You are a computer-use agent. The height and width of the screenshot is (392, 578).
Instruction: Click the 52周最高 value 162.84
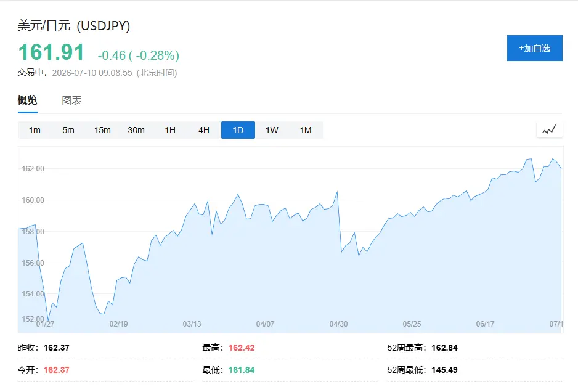coord(444,348)
